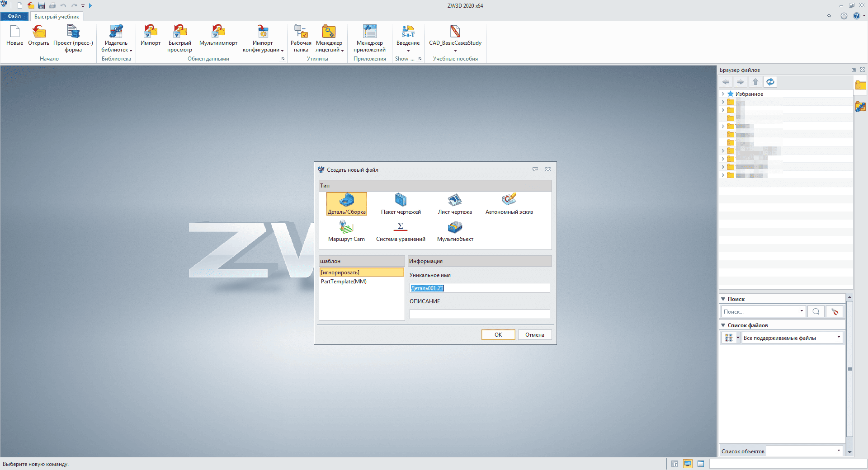Image resolution: width=868 pixels, height=470 pixels.
Task: Collapse the ribbon with top-right chevron
Action: 829,16
